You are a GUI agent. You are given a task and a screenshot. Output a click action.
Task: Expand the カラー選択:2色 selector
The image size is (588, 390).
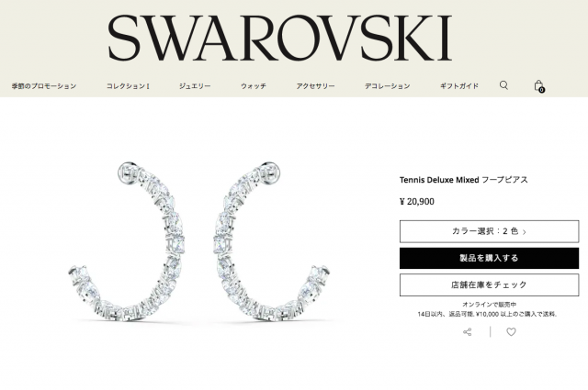489,231
